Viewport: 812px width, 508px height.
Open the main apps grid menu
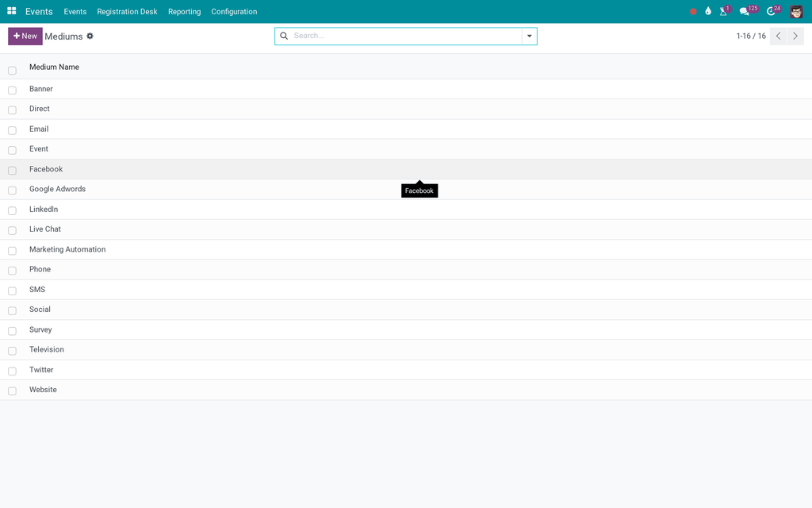(11, 11)
